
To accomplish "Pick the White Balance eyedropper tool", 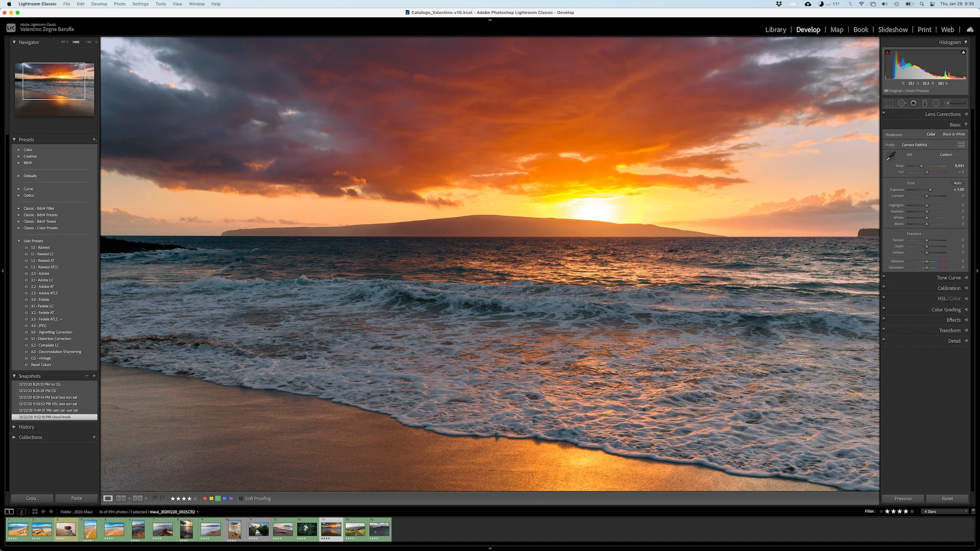I will click(891, 157).
